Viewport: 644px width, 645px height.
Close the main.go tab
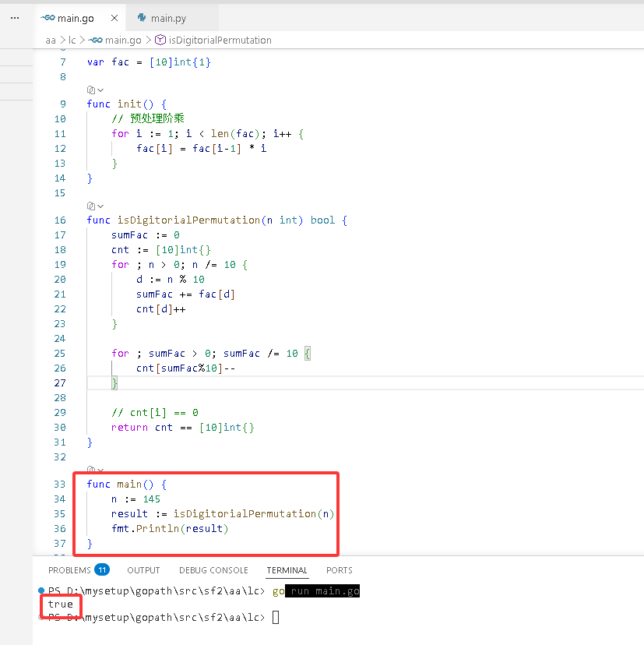click(114, 18)
